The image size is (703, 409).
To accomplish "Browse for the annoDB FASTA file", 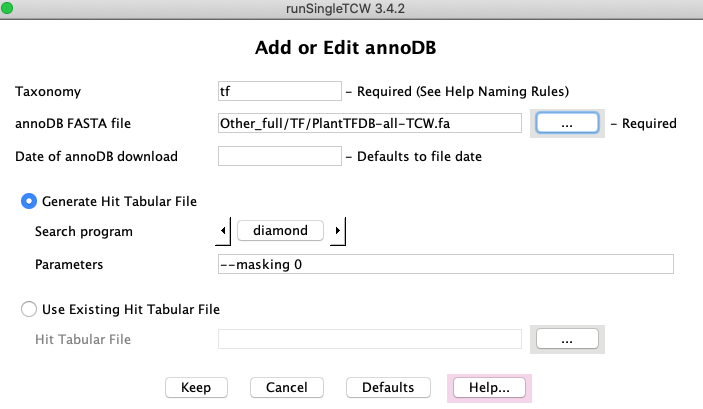I will pos(566,123).
